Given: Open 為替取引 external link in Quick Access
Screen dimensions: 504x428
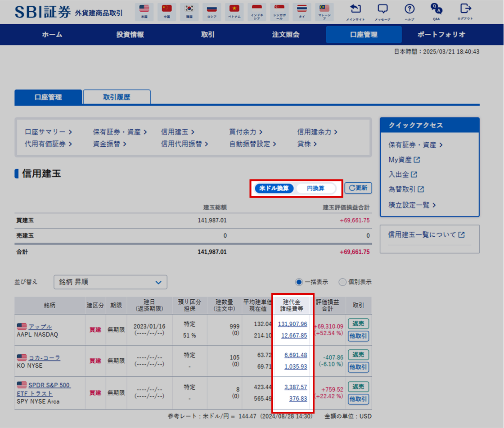Looking at the screenshot, I should coord(406,189).
